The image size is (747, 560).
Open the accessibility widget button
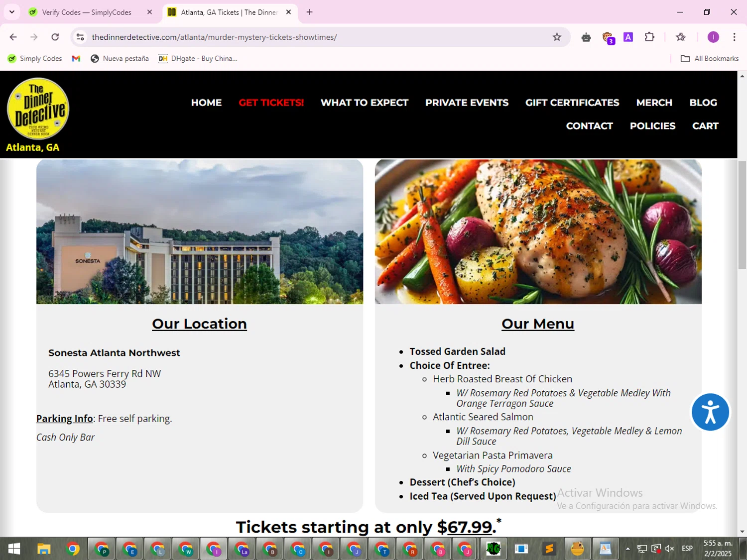tap(710, 412)
